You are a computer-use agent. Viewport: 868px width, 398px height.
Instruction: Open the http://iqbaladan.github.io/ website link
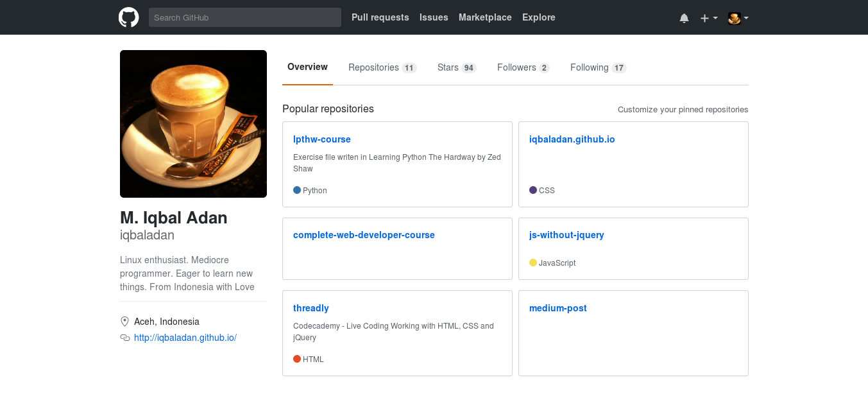coord(185,338)
